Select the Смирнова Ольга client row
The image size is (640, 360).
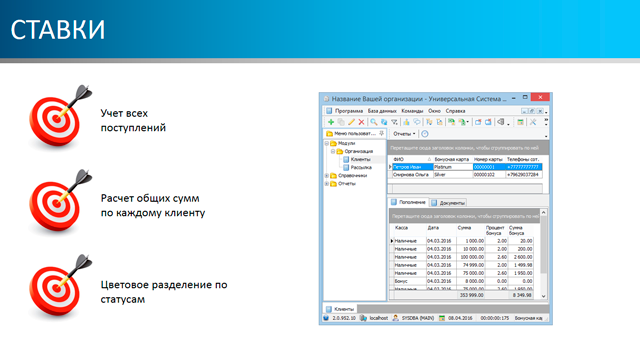467,175
